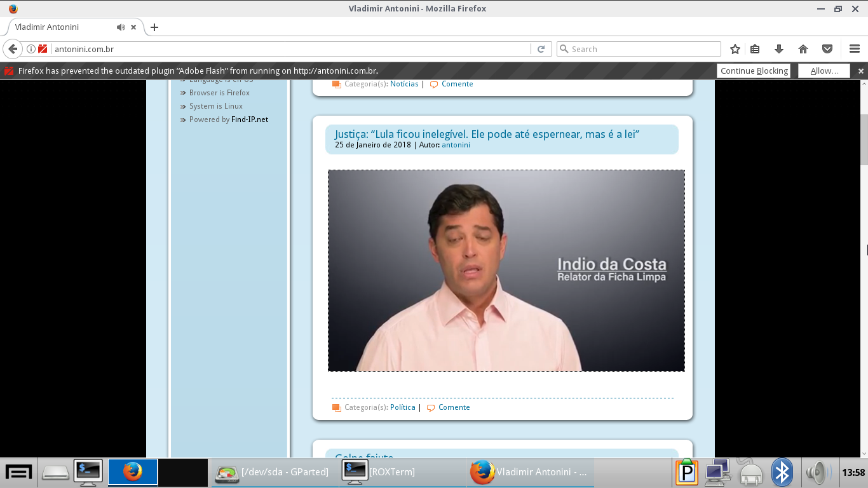This screenshot has height=488, width=868.
Task: Select the Vladimir Antonini browser tab
Action: 64,27
